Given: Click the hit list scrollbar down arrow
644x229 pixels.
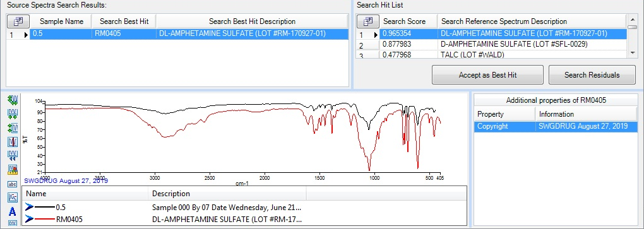Looking at the screenshot, I should [x=632, y=53].
